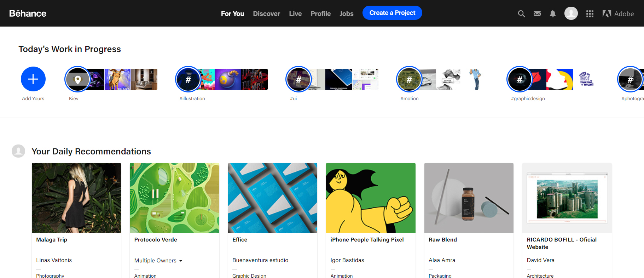Open the #motion hashtag circle
This screenshot has width=644, height=278.
click(409, 79)
